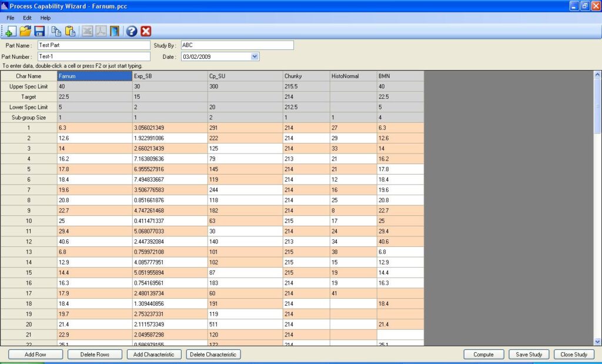Image resolution: width=602 pixels, height=364 pixels.
Task: Click the vertical scrollbar up arrow
Action: pyautogui.click(x=597, y=75)
